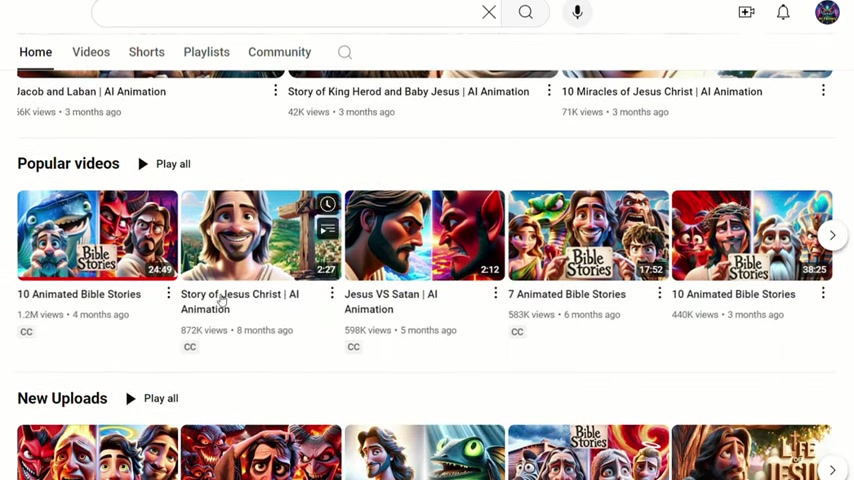Open the menu for the 440K-views Bible Stories video
The image size is (854, 480).
point(823,293)
